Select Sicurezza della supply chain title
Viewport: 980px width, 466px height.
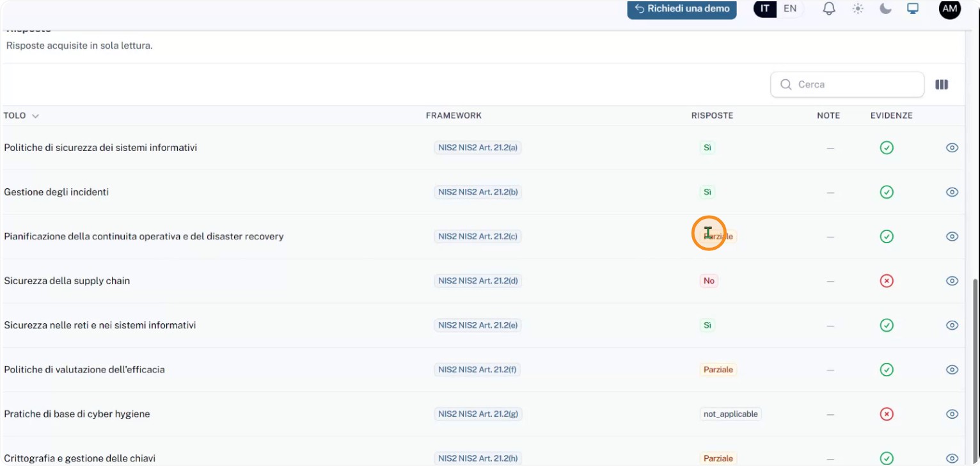[x=67, y=281]
